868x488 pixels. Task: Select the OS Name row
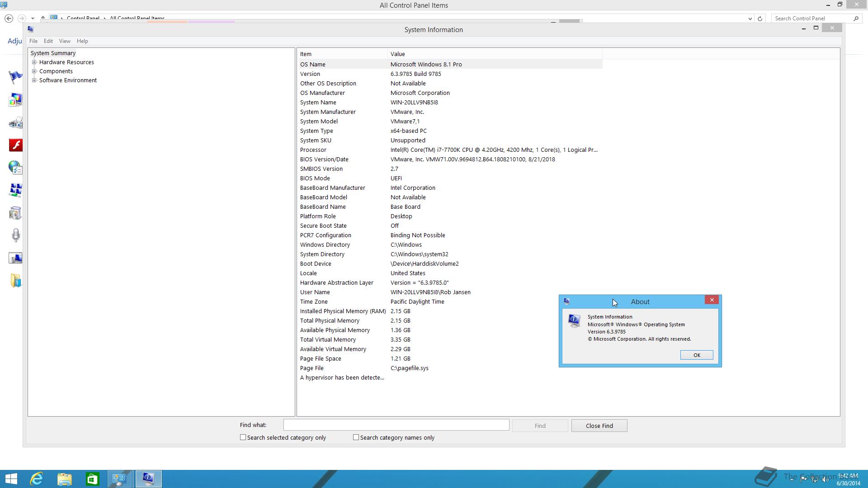[450, 64]
